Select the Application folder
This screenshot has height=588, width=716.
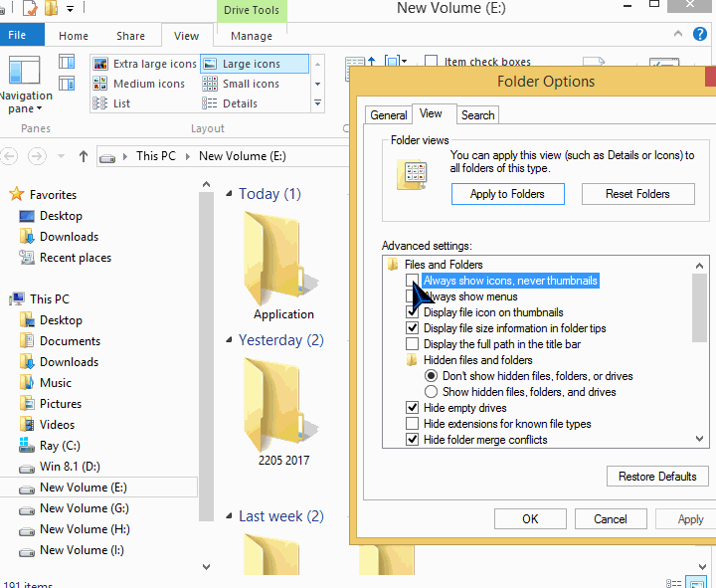point(283,266)
